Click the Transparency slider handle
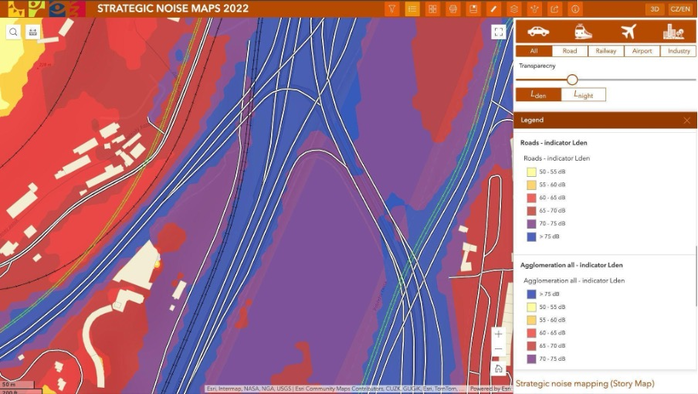The height and width of the screenshot is (394, 698). tap(572, 80)
